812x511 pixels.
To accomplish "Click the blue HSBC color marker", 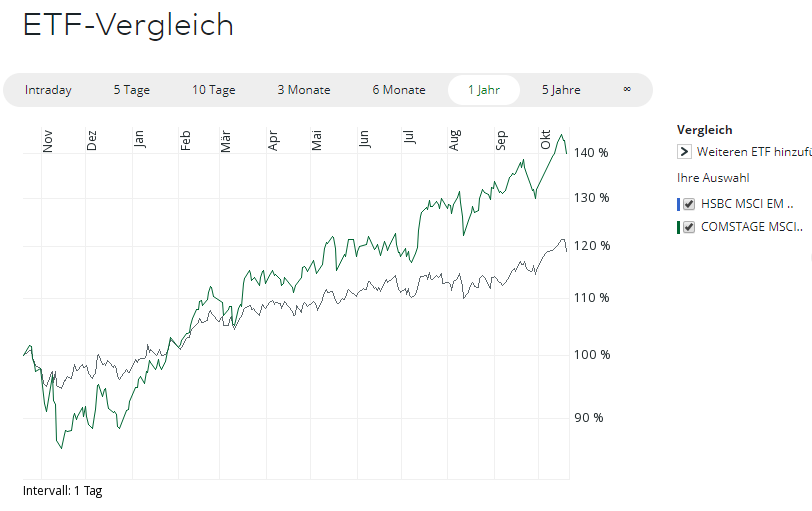I will click(x=678, y=204).
